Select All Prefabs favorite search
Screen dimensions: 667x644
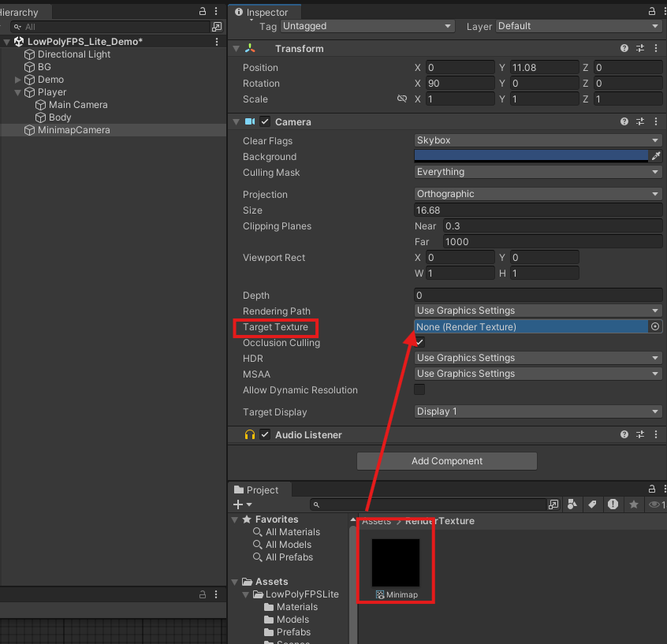(289, 557)
